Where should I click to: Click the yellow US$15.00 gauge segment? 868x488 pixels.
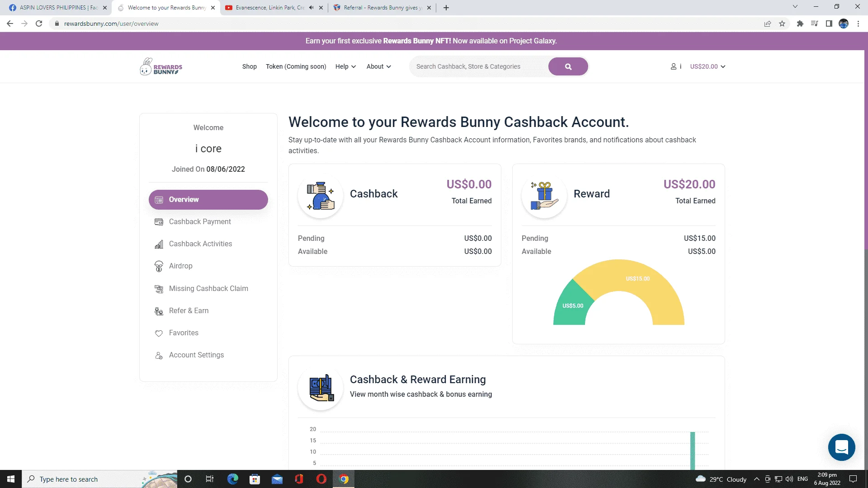[x=638, y=279]
